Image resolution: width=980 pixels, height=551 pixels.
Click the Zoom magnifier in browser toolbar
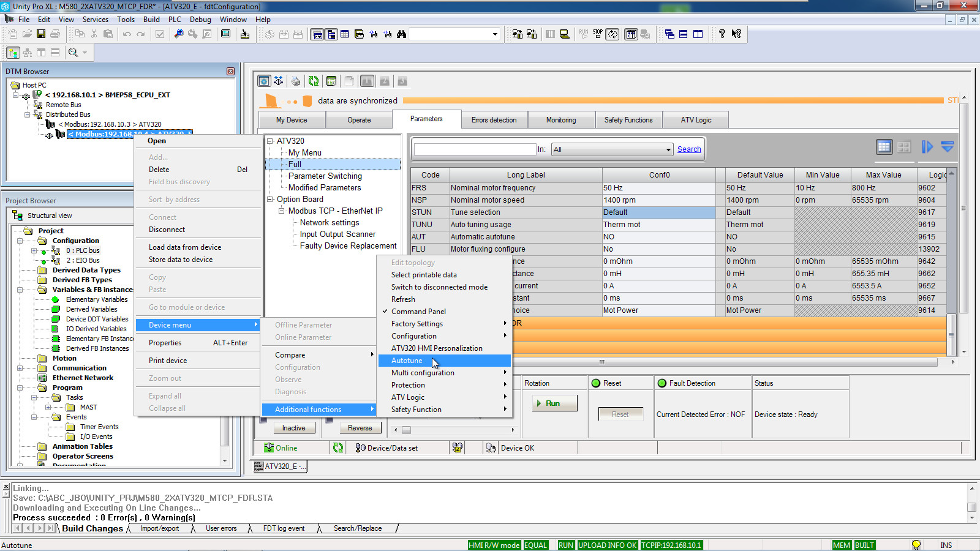[73, 53]
